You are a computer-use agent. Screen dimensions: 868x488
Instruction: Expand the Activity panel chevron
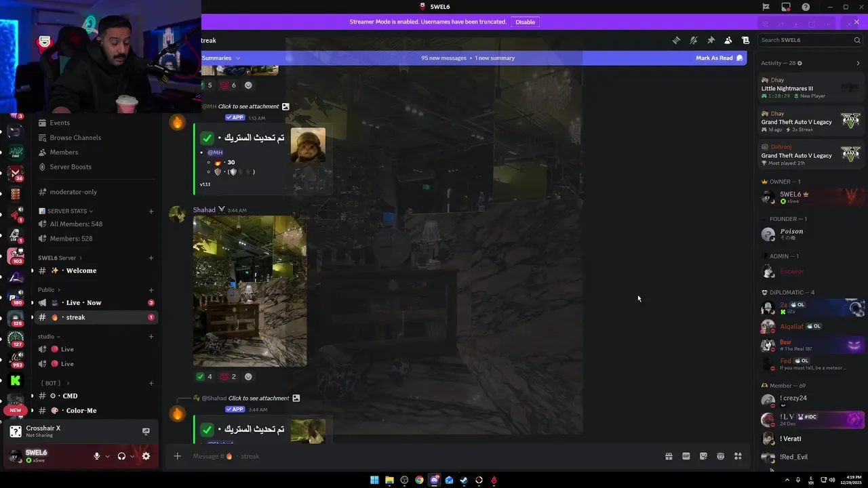858,63
